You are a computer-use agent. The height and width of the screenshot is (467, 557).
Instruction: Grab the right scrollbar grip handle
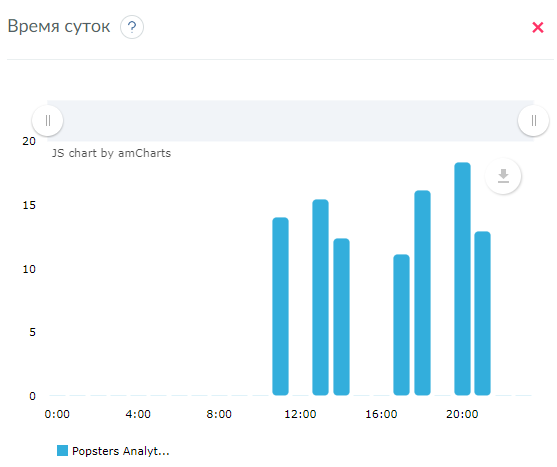[x=534, y=121]
